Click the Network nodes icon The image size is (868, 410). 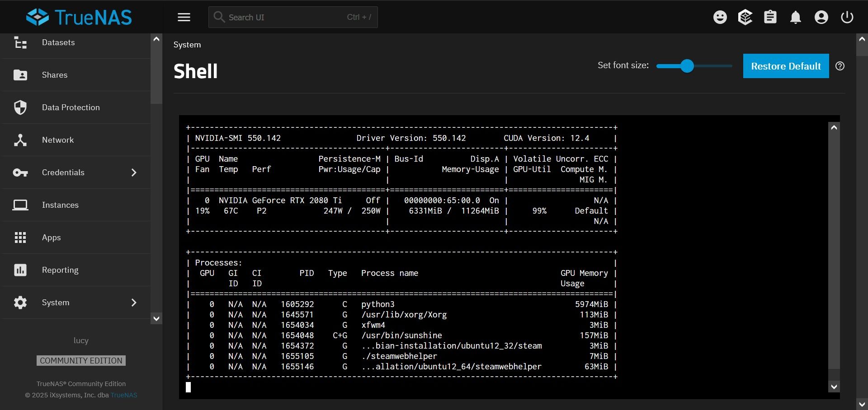(x=20, y=140)
